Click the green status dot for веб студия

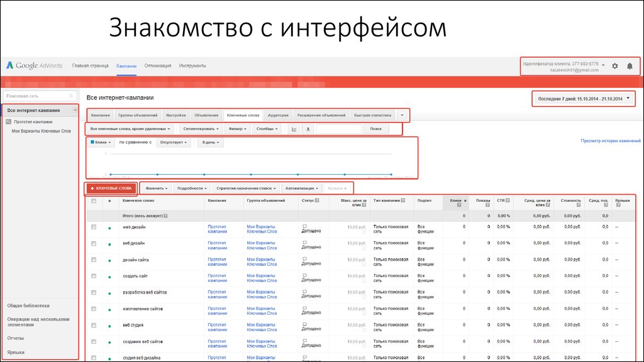(109, 326)
